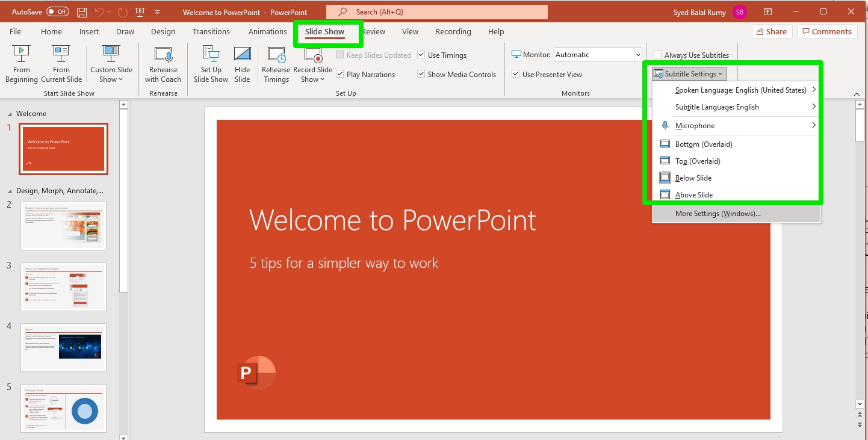Switch to the Transitions tab

211,32
